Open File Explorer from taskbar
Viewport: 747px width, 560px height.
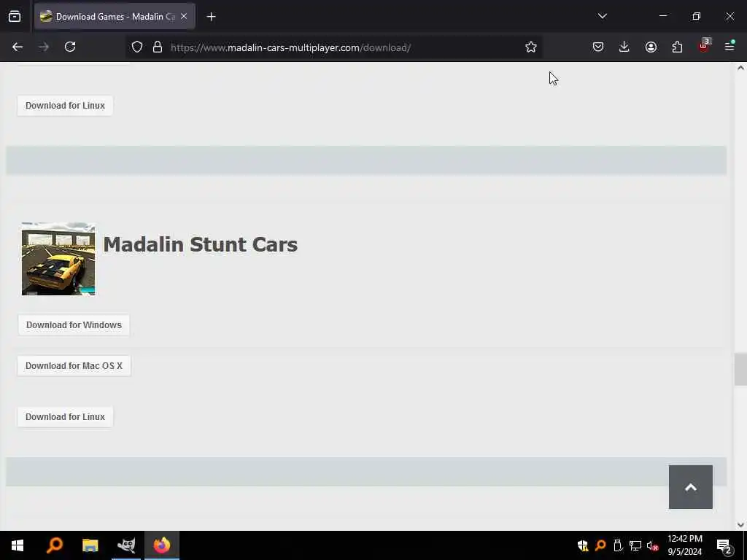click(90, 545)
